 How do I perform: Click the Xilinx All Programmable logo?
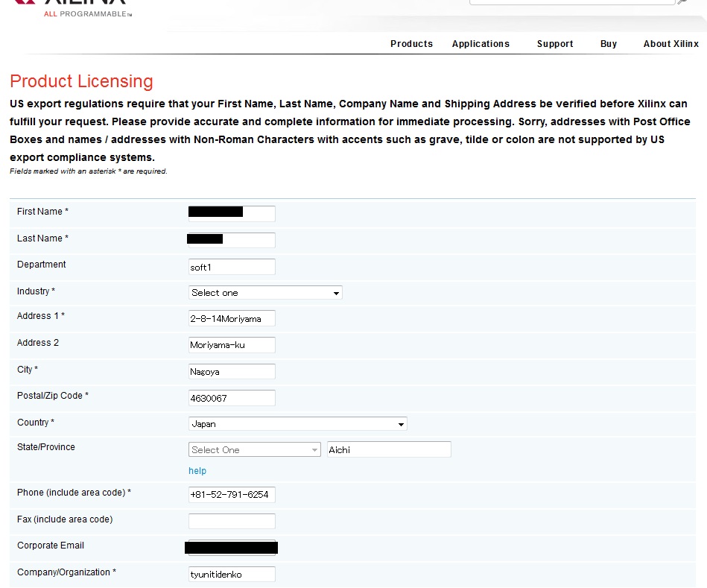[72, 8]
